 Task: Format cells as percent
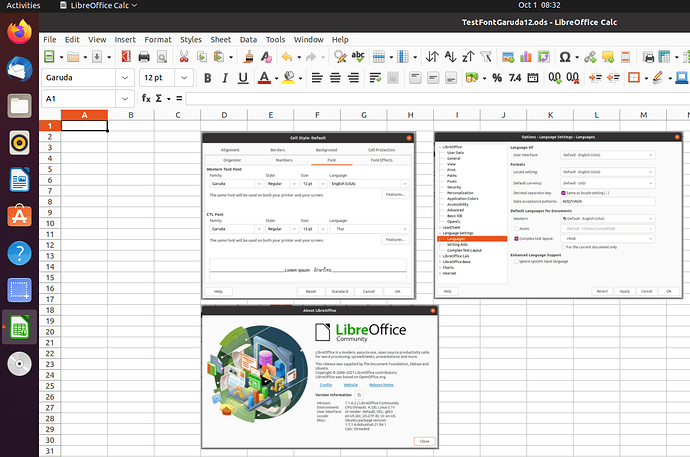497,78
